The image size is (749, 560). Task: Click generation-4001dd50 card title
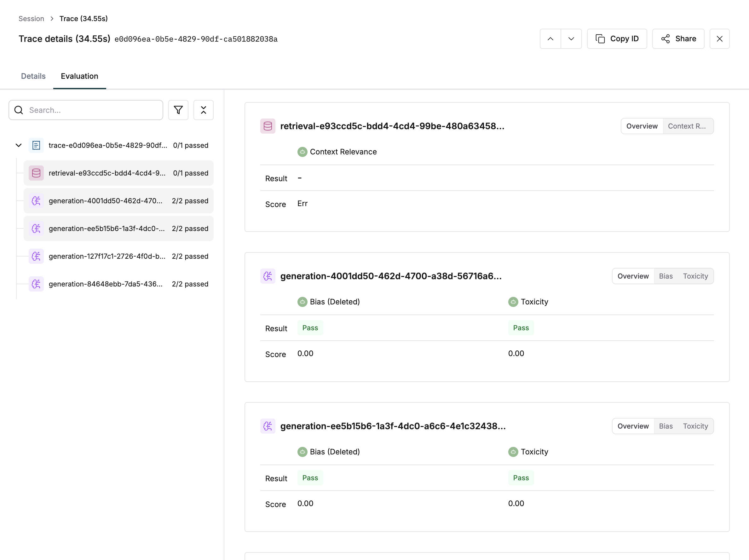pyautogui.click(x=391, y=276)
